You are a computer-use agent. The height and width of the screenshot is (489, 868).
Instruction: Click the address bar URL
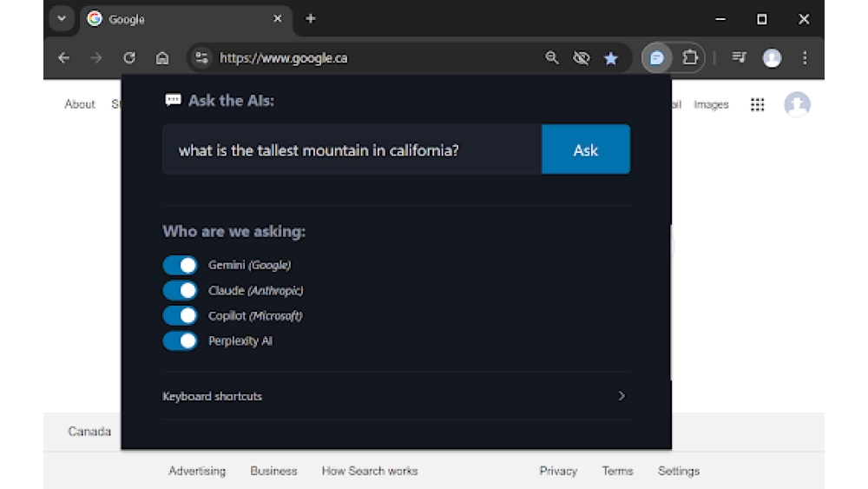pyautogui.click(x=284, y=57)
